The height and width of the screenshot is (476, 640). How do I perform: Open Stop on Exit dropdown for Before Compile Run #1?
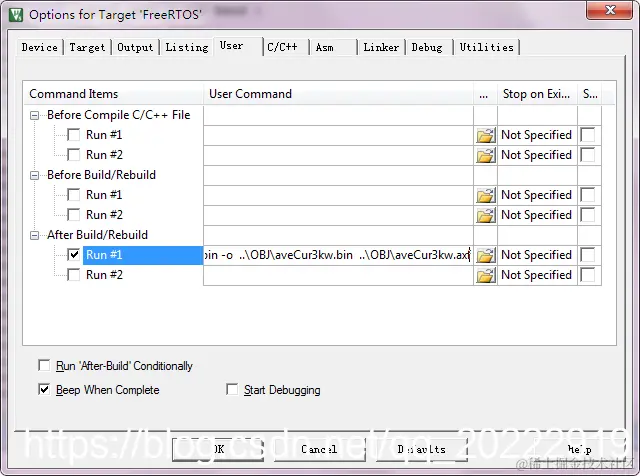coord(536,135)
